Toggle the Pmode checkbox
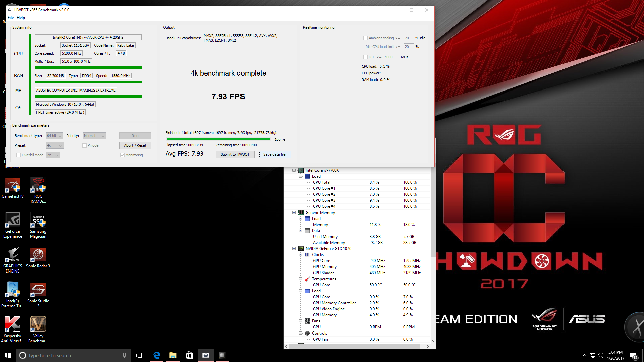Screen dimensions: 644x362 click(84, 145)
